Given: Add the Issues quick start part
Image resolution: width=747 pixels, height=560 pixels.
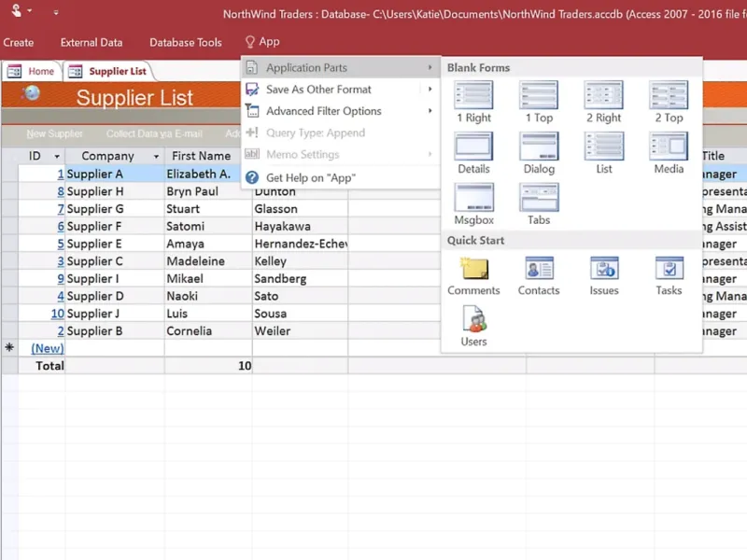Looking at the screenshot, I should (603, 276).
